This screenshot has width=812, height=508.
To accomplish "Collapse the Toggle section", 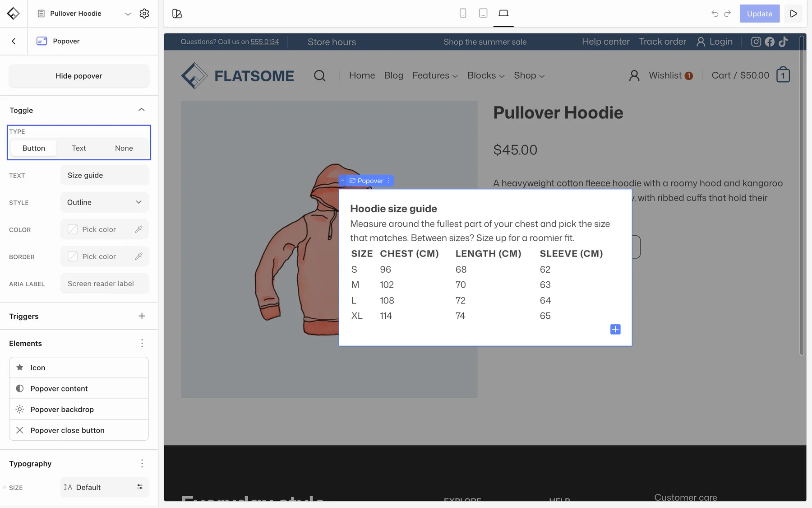I will pos(142,110).
